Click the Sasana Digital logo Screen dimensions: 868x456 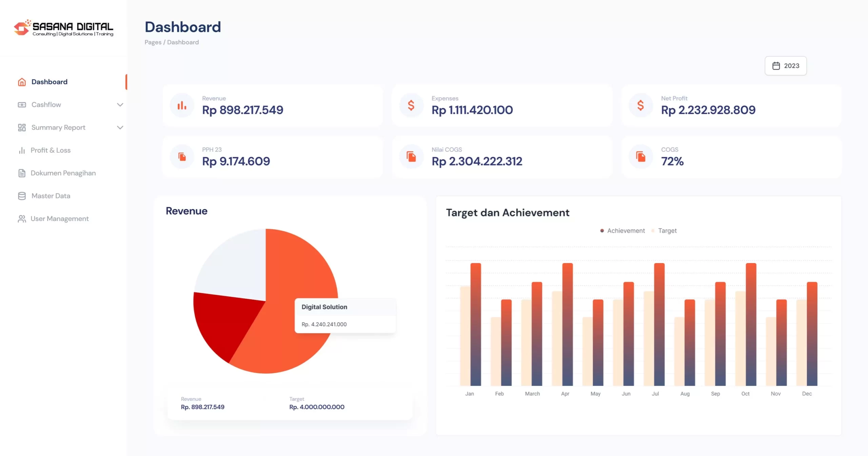pyautogui.click(x=63, y=28)
